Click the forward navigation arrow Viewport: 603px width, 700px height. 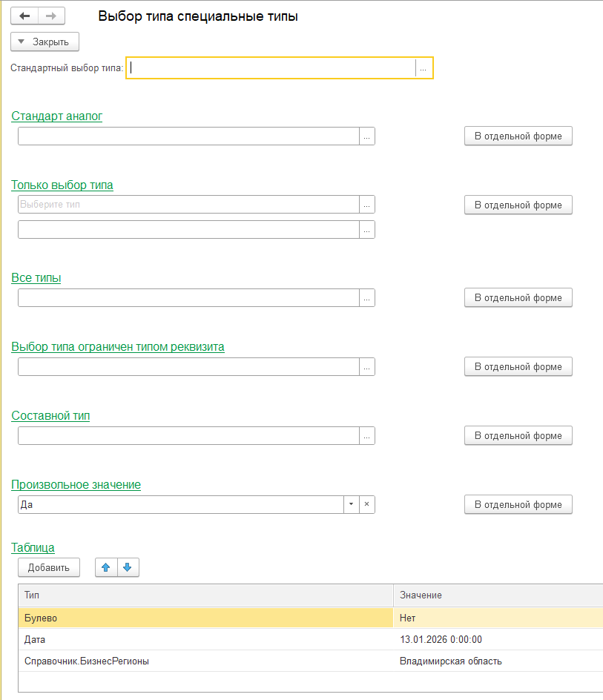pos(51,16)
